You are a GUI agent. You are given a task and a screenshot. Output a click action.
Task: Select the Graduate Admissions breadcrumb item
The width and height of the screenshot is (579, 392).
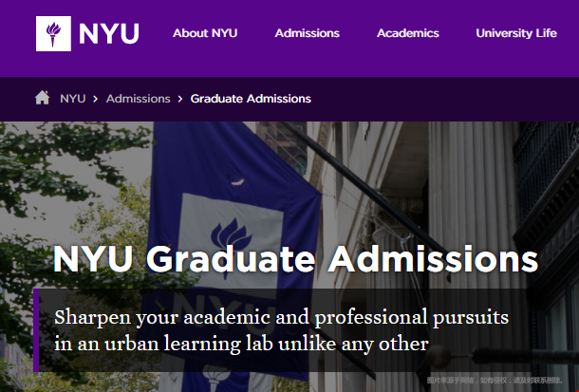pos(251,99)
